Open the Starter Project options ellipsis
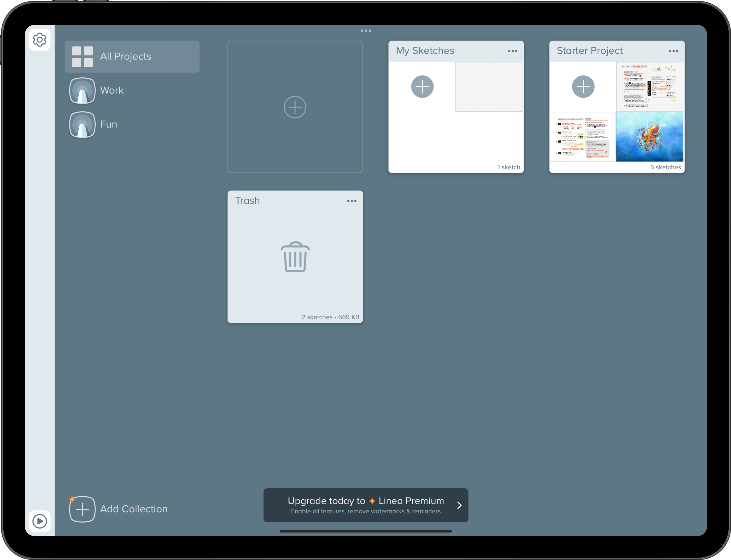731x560 pixels. (673, 51)
